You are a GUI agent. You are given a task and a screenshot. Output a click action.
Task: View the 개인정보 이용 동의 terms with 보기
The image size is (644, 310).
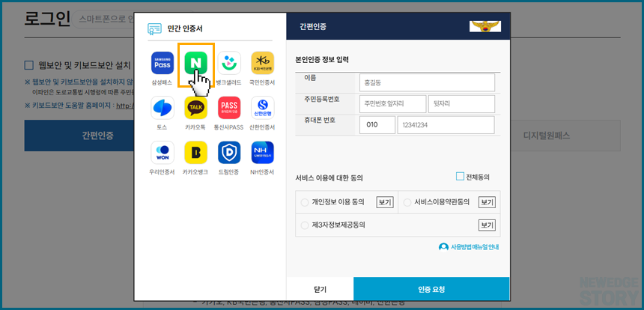click(385, 202)
